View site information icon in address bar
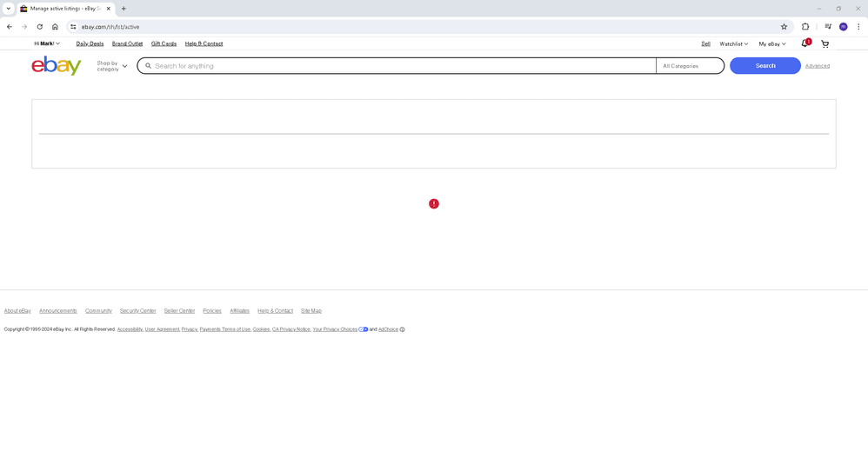868x471 pixels. 73,27
